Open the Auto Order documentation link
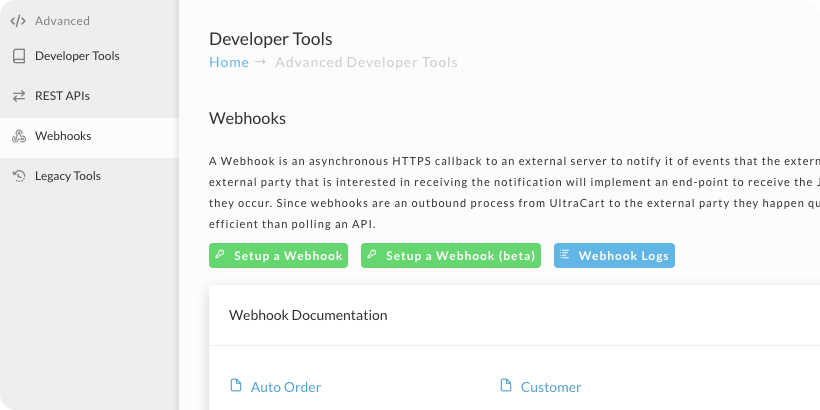This screenshot has width=820, height=410. tap(286, 387)
